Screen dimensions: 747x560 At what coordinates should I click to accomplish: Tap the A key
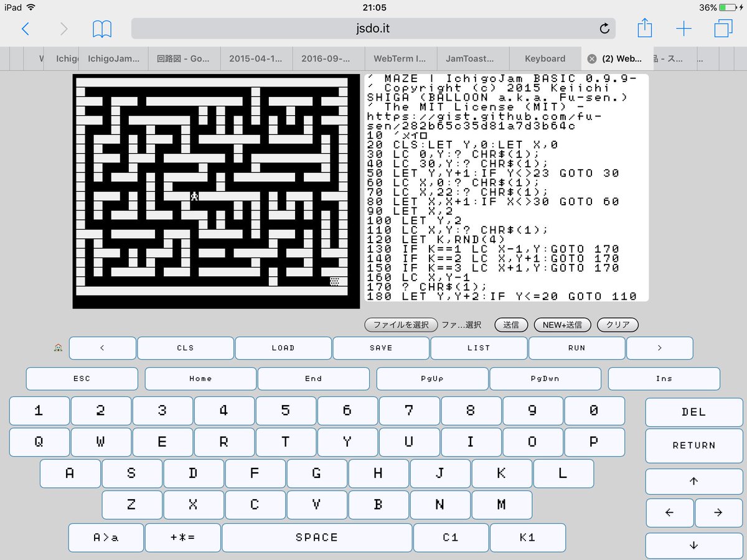70,474
